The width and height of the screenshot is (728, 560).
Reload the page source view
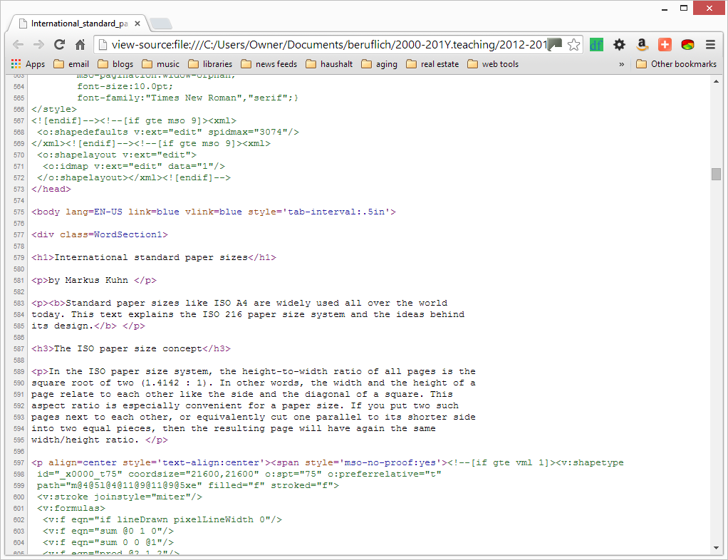click(x=60, y=44)
